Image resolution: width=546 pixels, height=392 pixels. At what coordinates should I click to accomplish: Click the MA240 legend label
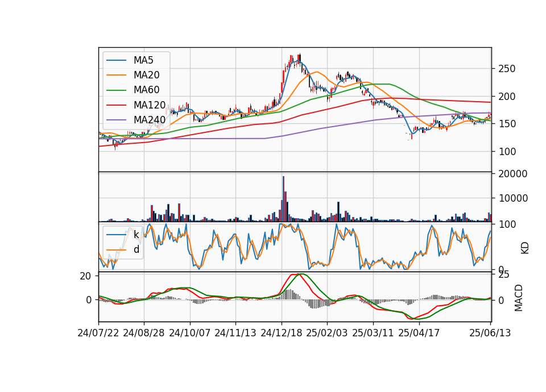pos(150,120)
